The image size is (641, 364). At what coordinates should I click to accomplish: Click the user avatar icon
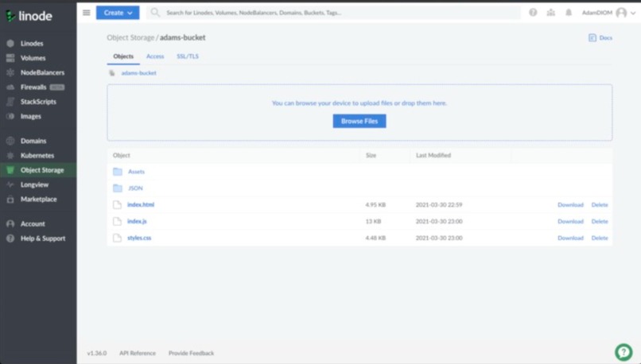[x=621, y=13]
